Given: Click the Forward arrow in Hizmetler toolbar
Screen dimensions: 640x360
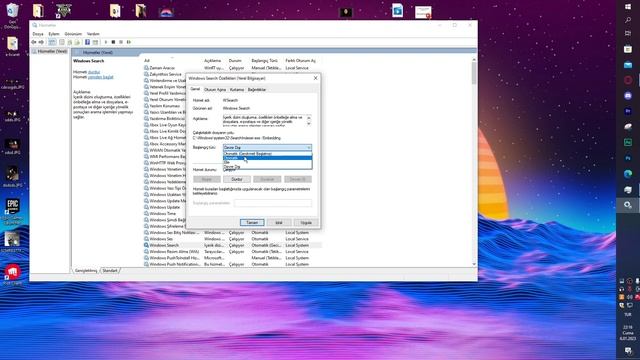Looking at the screenshot, I should coord(41,42).
